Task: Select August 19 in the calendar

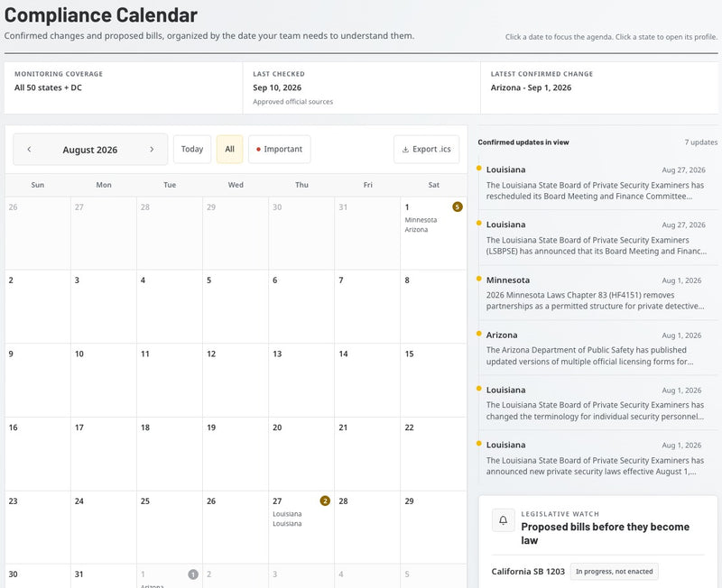Action: (236, 454)
